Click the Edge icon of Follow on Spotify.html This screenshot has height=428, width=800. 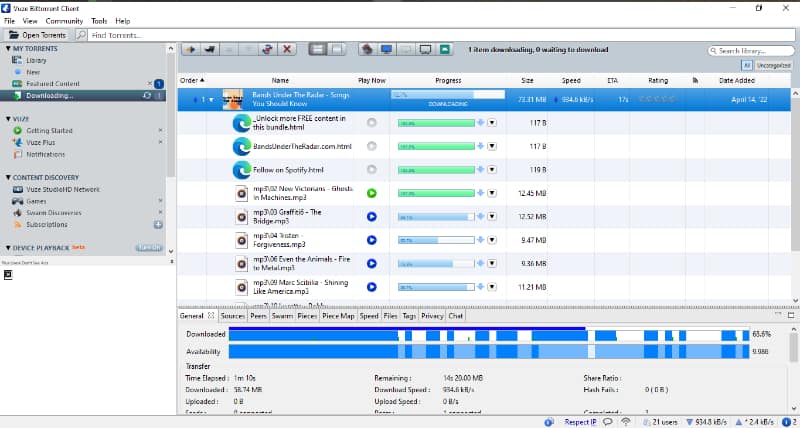241,170
